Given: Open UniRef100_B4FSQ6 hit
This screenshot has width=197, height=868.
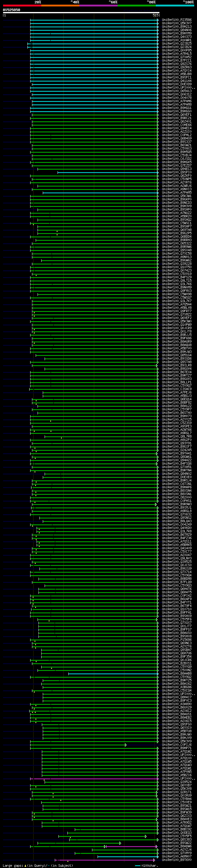Looking at the screenshot, I should click(x=177, y=464).
